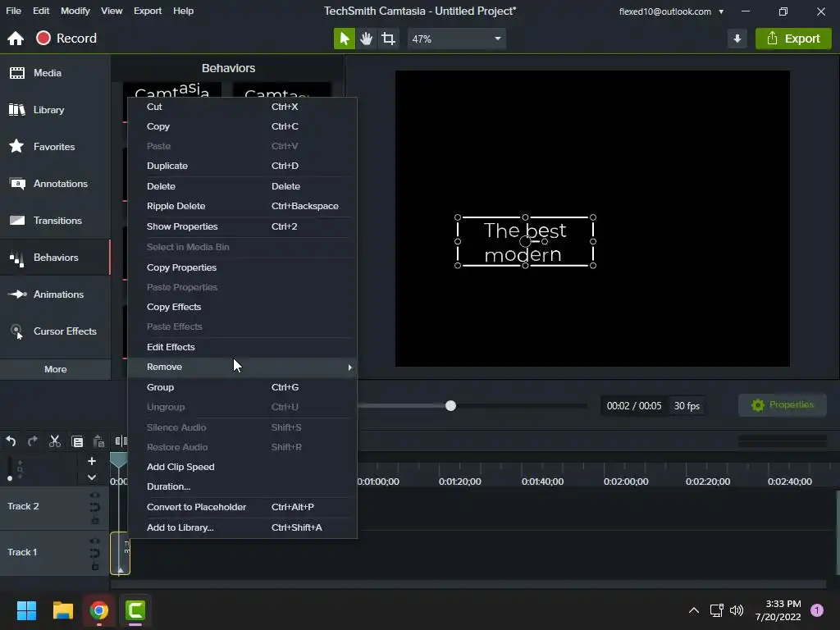Screen dimensions: 840x630
Task: Switch to the Media panel
Action: (x=55, y=73)
